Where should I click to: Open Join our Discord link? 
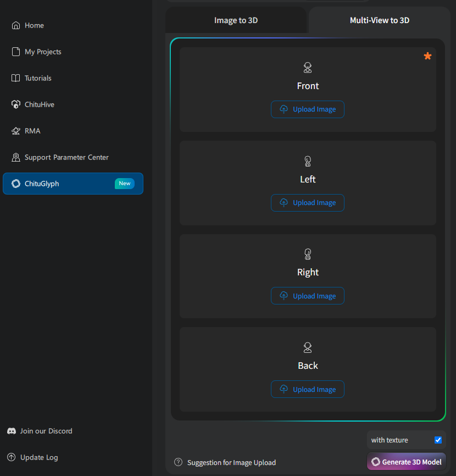pos(46,431)
